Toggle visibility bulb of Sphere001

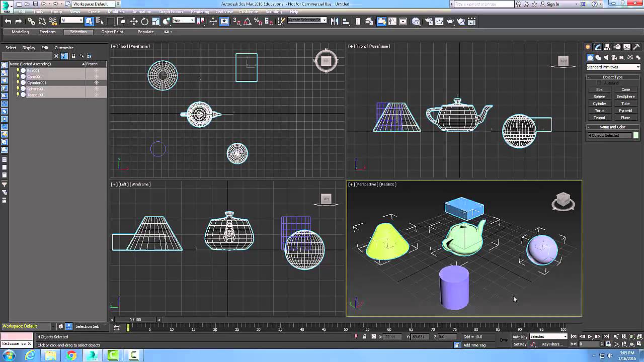pos(18,88)
